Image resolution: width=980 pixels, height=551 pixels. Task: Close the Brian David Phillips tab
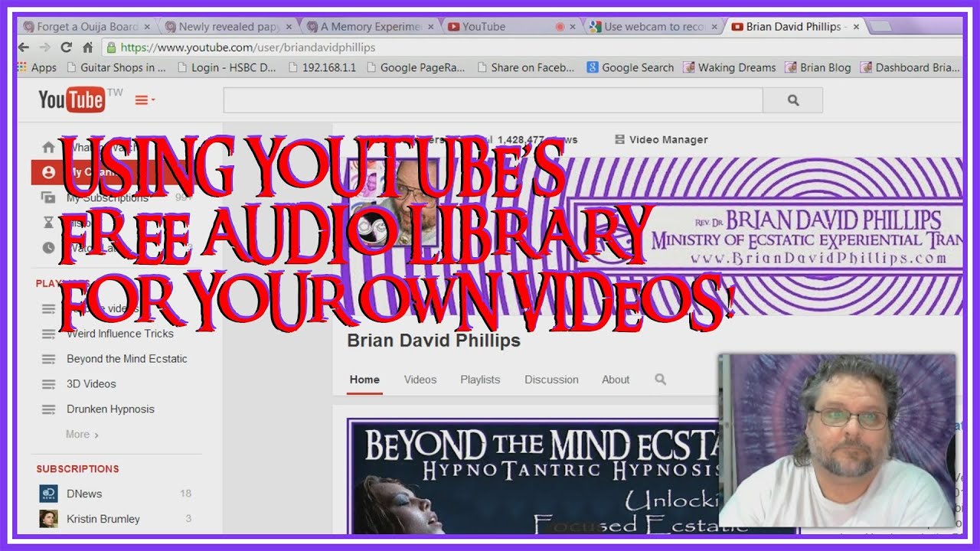tap(856, 27)
